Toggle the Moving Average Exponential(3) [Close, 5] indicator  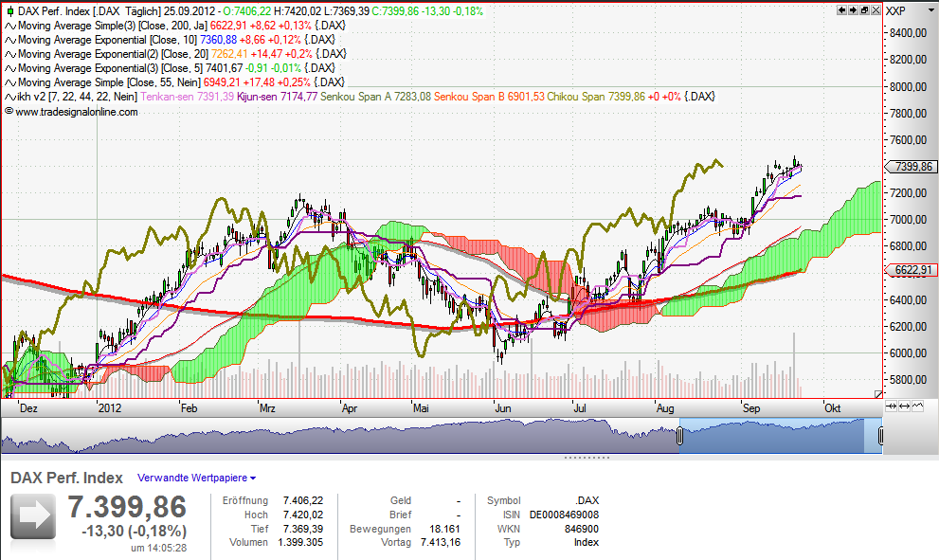[9, 68]
